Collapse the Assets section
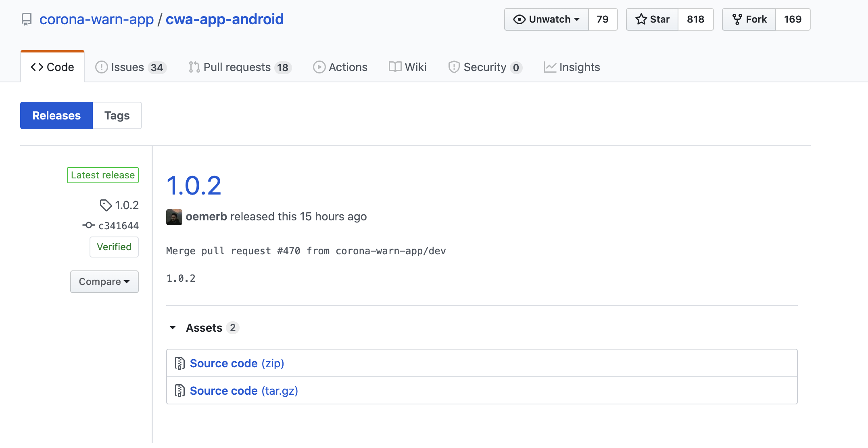The image size is (868, 448). pyautogui.click(x=173, y=327)
